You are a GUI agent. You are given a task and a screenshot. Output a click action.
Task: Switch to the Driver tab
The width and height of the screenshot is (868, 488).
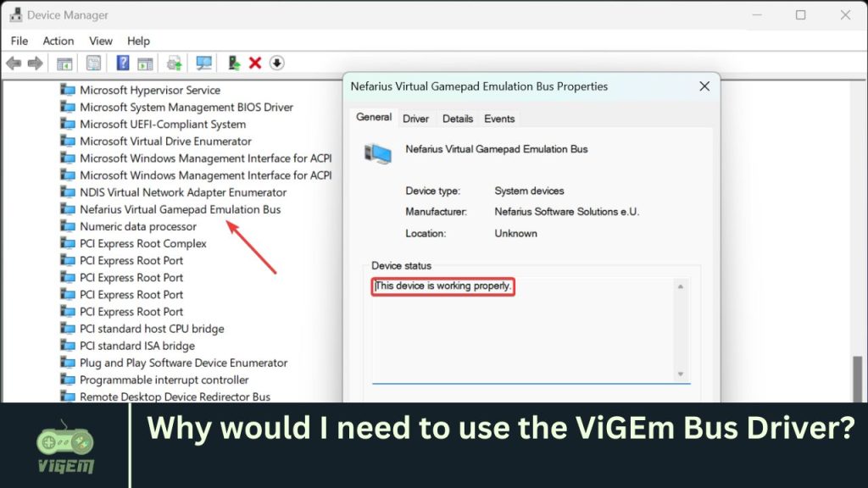[415, 119]
